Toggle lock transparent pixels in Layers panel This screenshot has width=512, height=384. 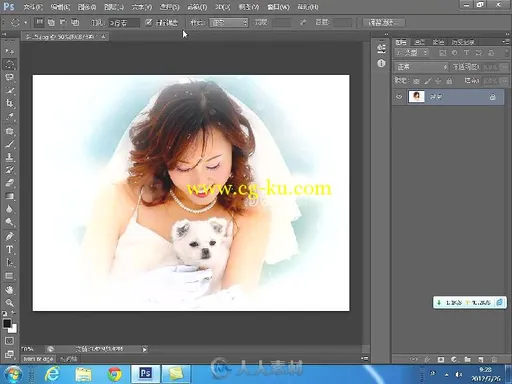416,81
